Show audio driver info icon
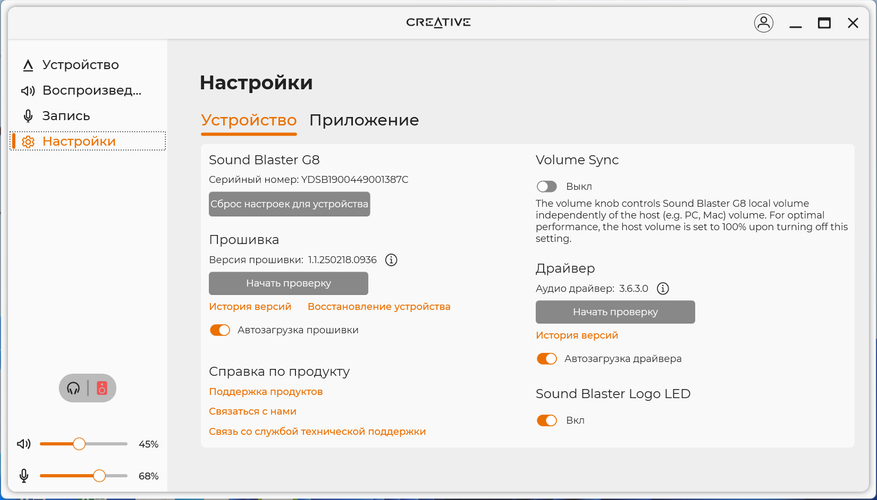The width and height of the screenshot is (877, 500). [x=663, y=289]
